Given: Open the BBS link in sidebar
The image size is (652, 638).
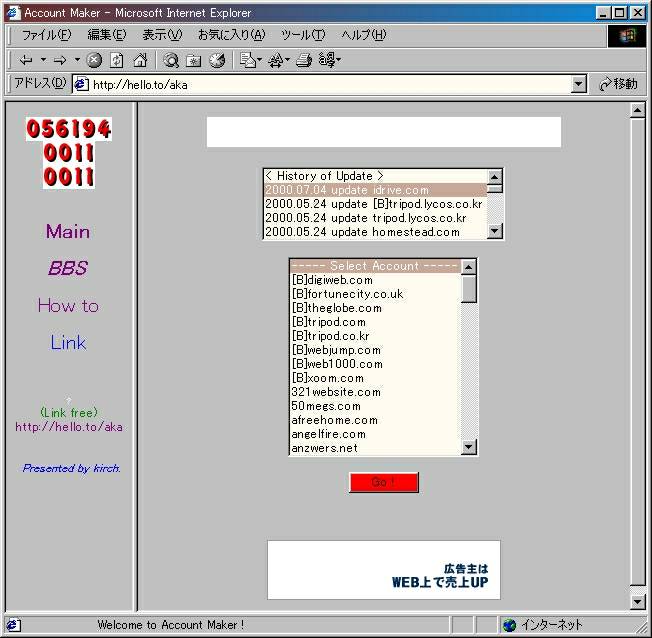Looking at the screenshot, I should tap(68, 268).
